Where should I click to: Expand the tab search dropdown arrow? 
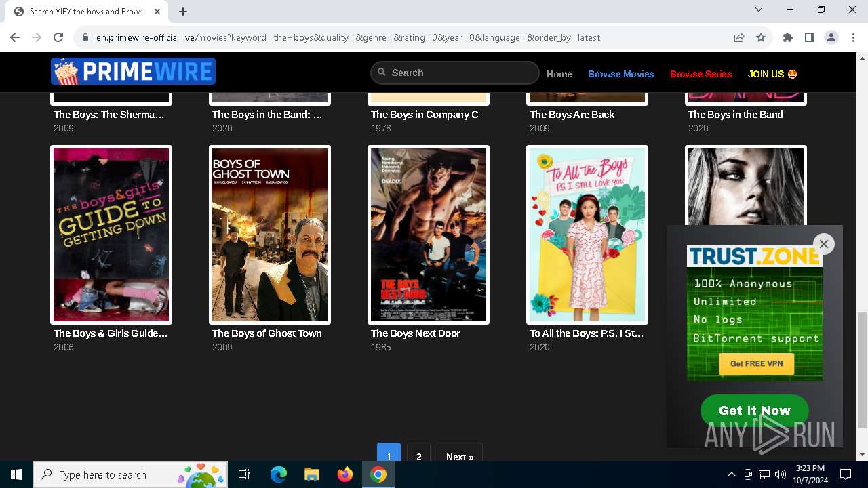click(x=759, y=9)
